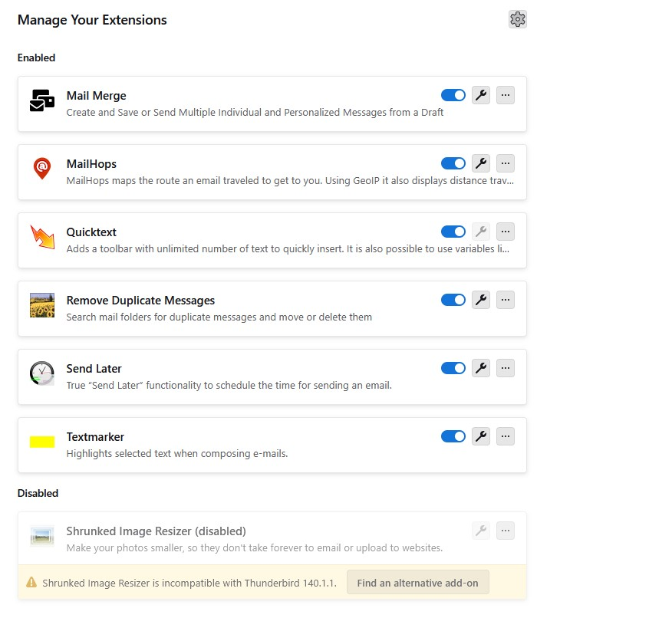Click the Quicktext arrow extension icon
This screenshot has width=672, height=618.
click(x=42, y=237)
